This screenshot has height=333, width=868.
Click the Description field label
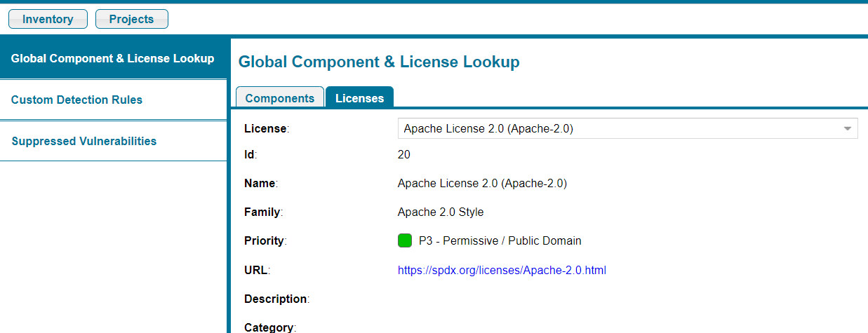(276, 299)
